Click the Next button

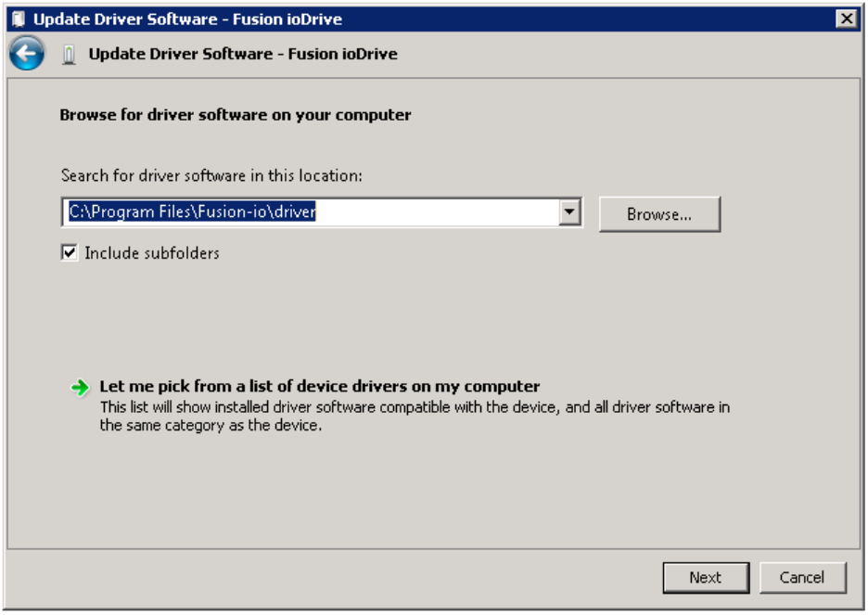pos(705,577)
